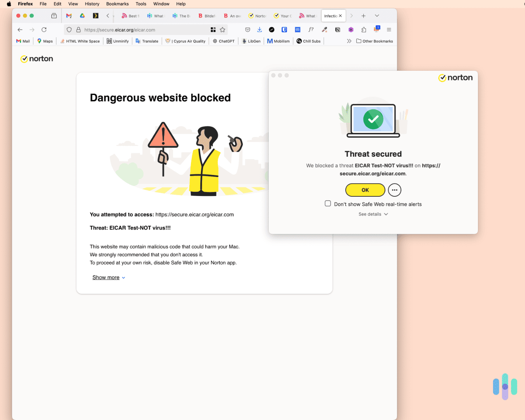Click the more options ellipsis next to OK
Viewport: 525px width, 420px height.
pos(394,190)
